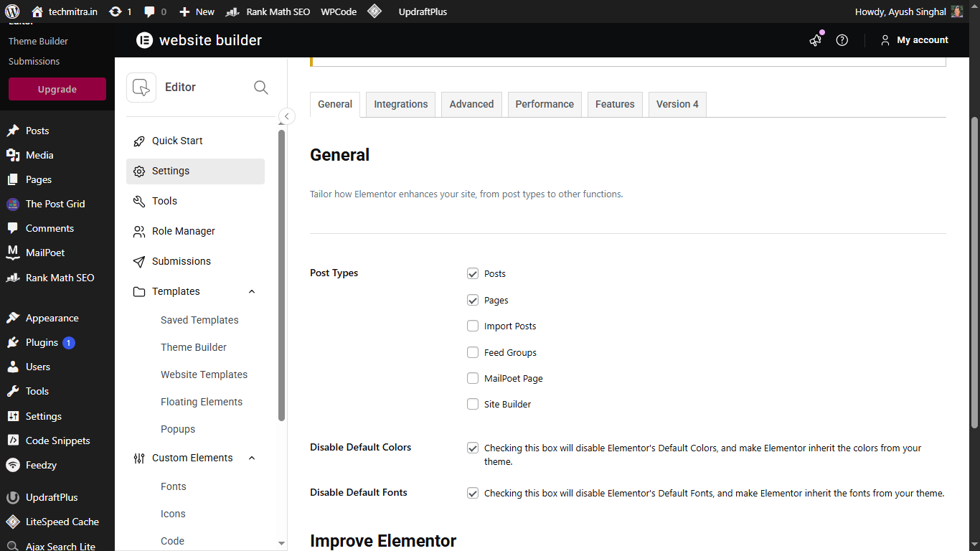Viewport: 980px width, 551px height.
Task: Check the Feed Groups checkbox
Action: [472, 352]
